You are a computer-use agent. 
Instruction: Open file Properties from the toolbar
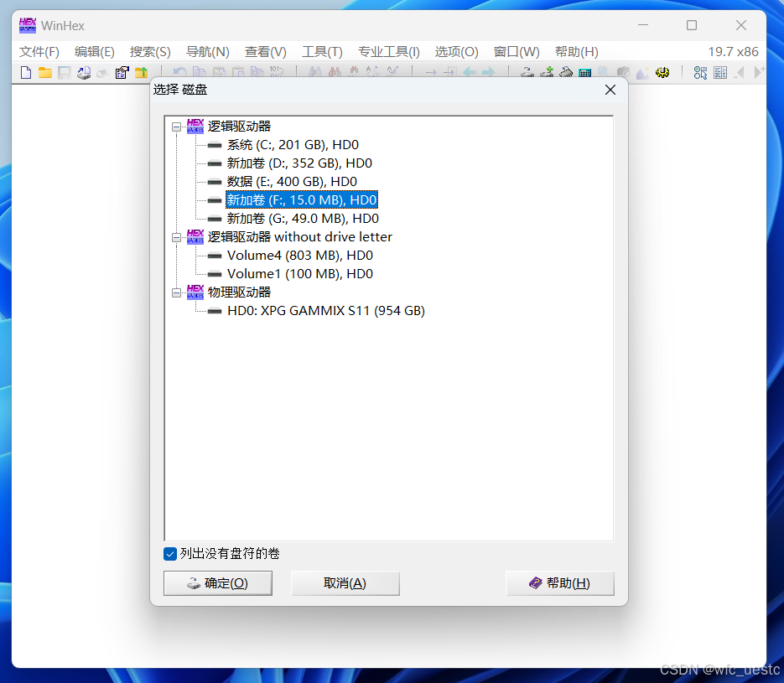coord(122,72)
